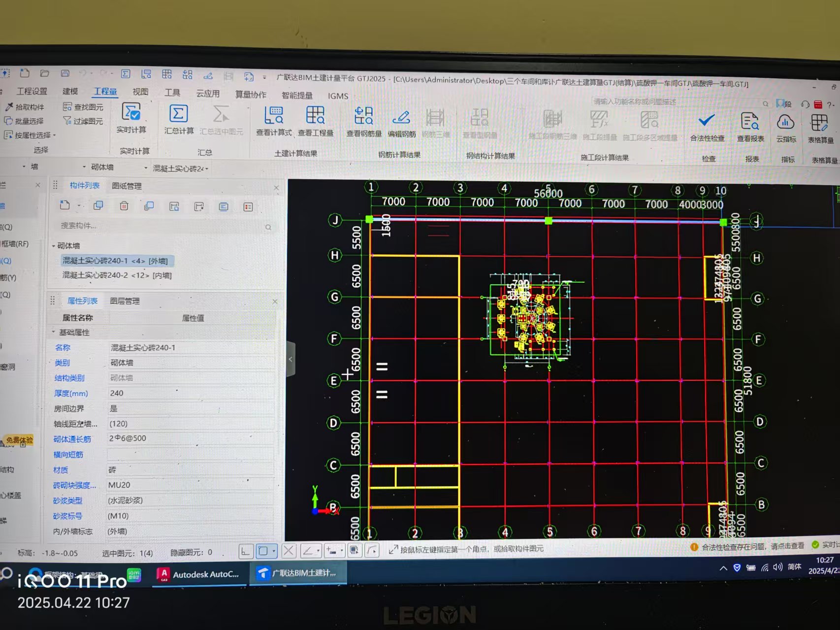
Task: Click the volume icon in system tray
Action: tap(777, 567)
